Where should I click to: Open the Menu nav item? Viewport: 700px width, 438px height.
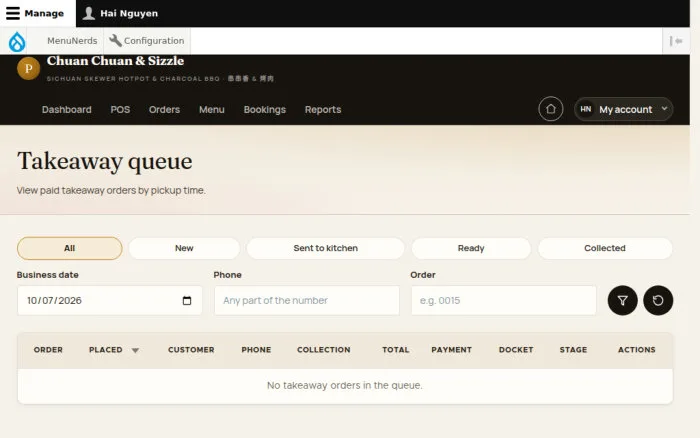click(212, 109)
